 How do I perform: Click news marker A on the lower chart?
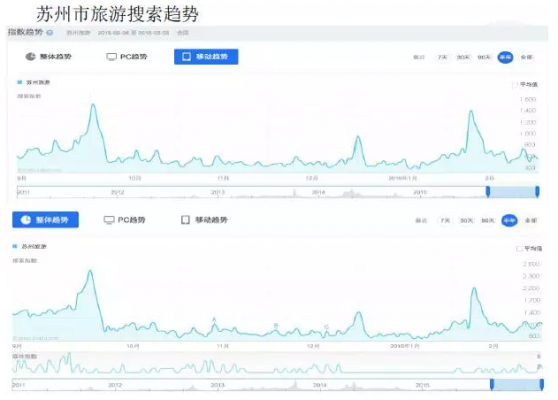[214, 320]
